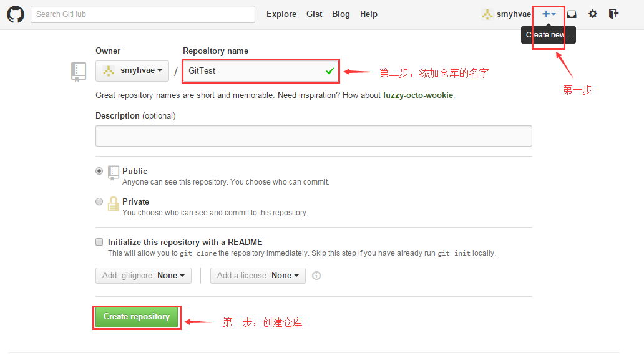Open account settings gear icon
Image resolution: width=644 pixels, height=358 pixels.
coord(593,14)
